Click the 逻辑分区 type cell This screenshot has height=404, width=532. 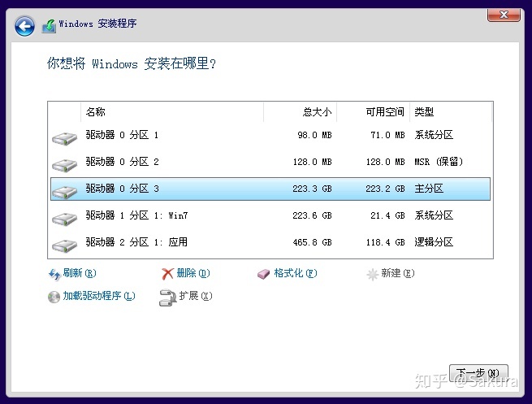[x=434, y=242]
